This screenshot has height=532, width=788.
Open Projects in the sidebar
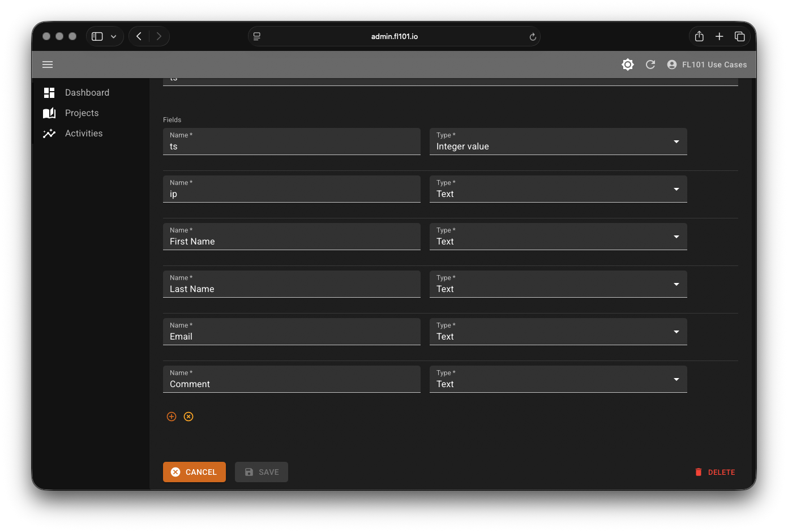(x=82, y=113)
